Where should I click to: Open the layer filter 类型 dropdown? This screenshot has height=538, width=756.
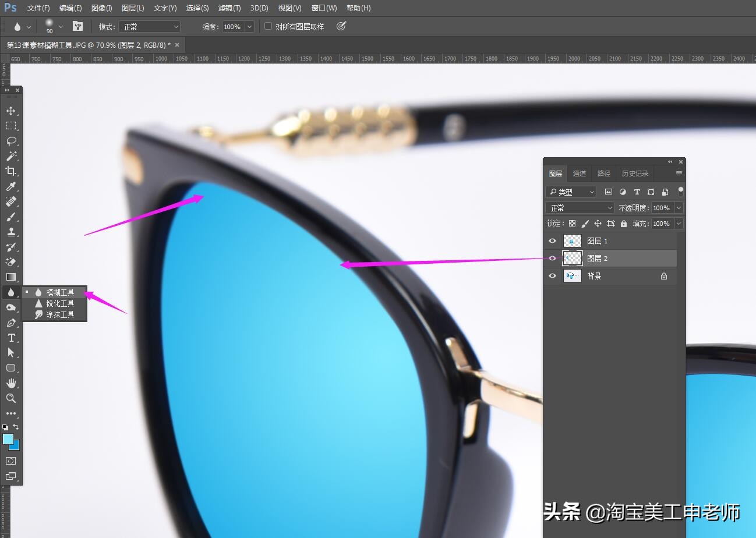[x=571, y=192]
